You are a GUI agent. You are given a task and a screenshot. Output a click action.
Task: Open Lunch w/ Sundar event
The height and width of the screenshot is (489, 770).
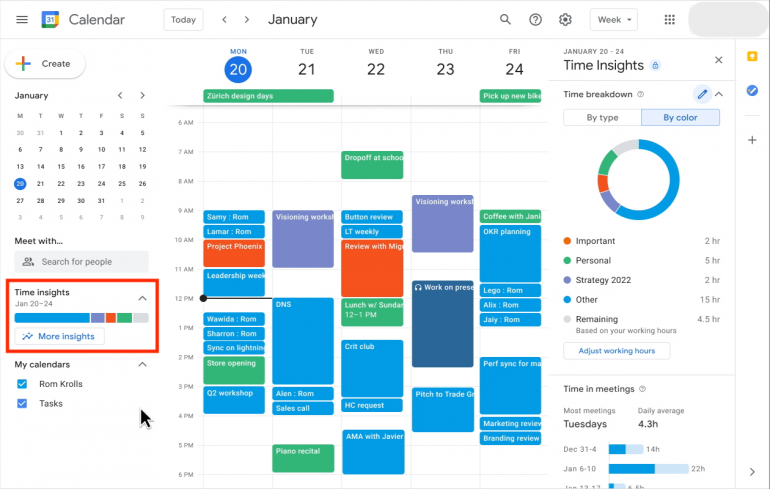tap(372, 312)
